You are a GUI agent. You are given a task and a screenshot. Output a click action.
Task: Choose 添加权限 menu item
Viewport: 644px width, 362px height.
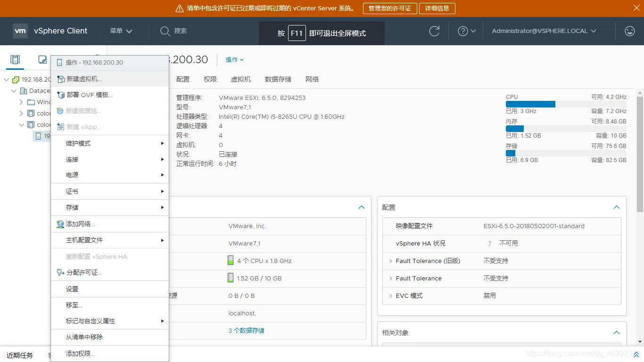(110, 354)
